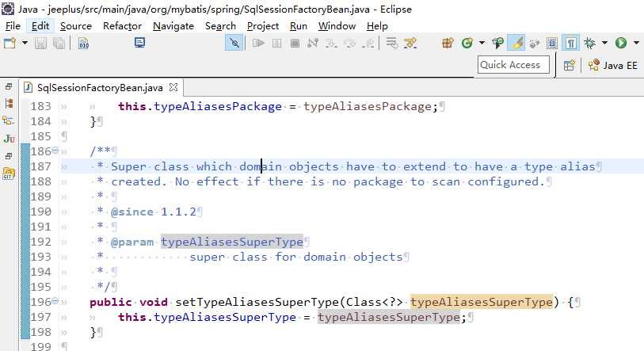The height and width of the screenshot is (351, 644).
Task: Open the New Java Class dropdown arrow
Action: 482,43
